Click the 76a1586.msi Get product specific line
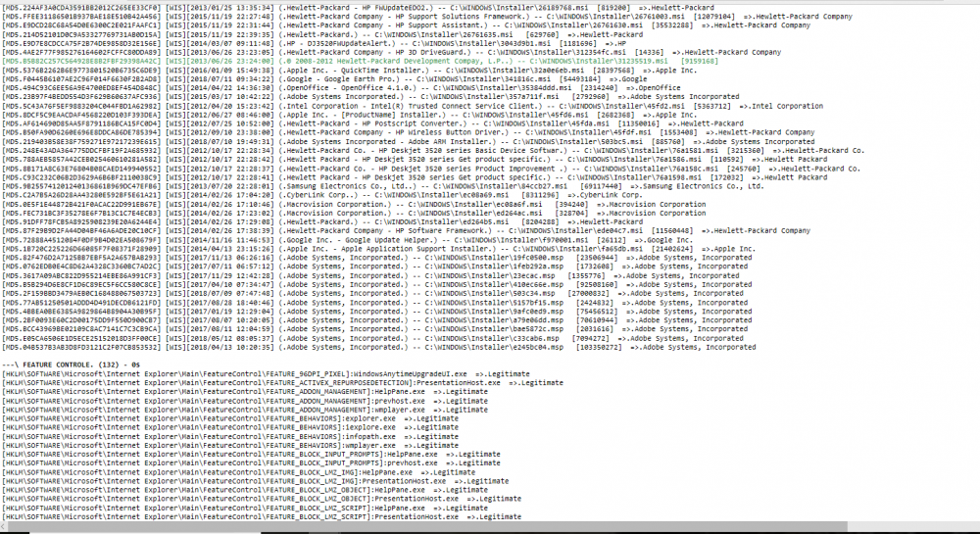Screen dimensions: 980x534 tap(415, 160)
